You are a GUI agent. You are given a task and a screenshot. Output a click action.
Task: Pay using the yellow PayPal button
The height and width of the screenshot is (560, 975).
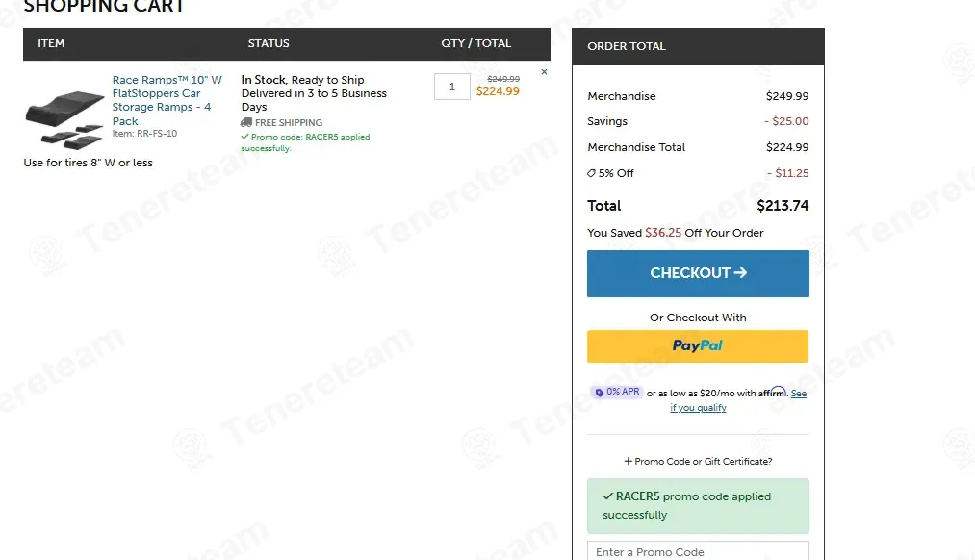pos(698,346)
